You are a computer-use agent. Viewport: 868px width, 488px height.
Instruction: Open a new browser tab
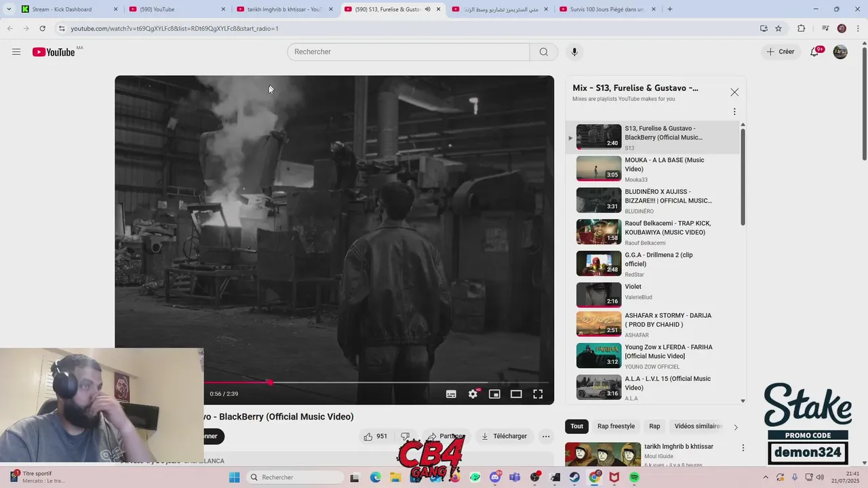pos(670,9)
